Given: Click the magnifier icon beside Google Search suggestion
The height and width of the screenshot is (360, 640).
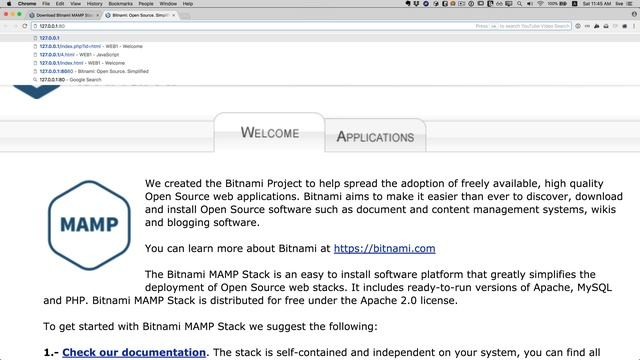Looking at the screenshot, I should (x=35, y=80).
